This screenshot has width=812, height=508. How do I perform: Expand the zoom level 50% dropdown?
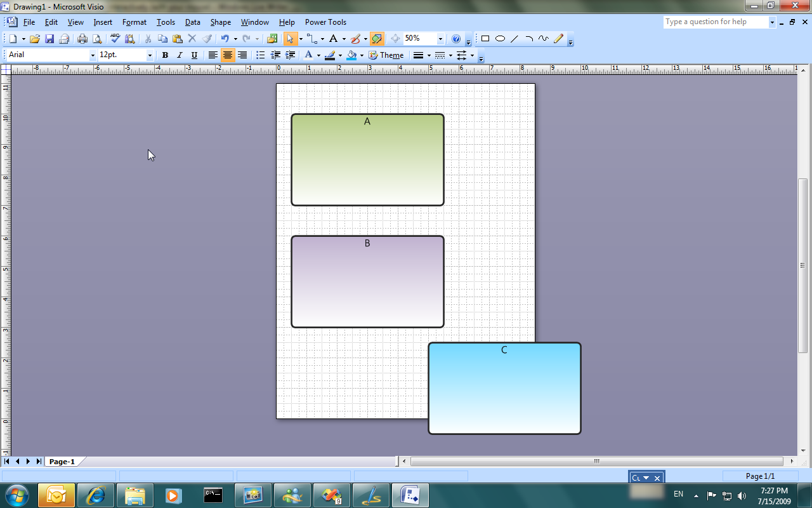pyautogui.click(x=440, y=39)
